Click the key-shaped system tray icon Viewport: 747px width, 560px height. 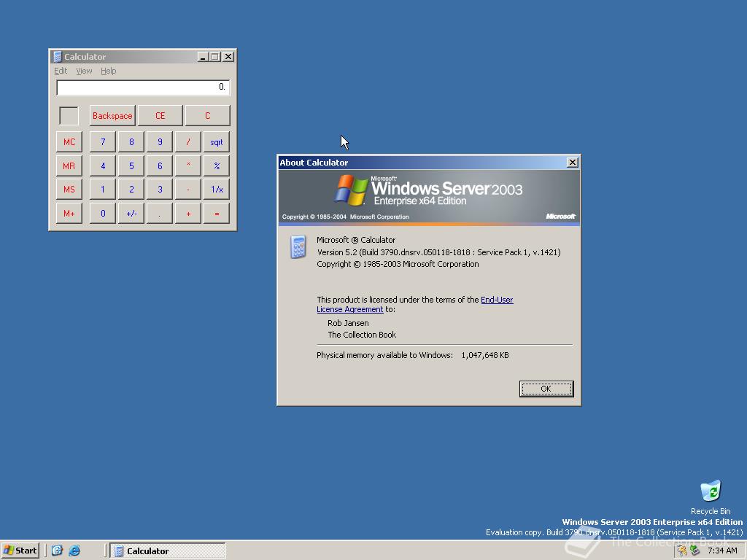(x=683, y=551)
